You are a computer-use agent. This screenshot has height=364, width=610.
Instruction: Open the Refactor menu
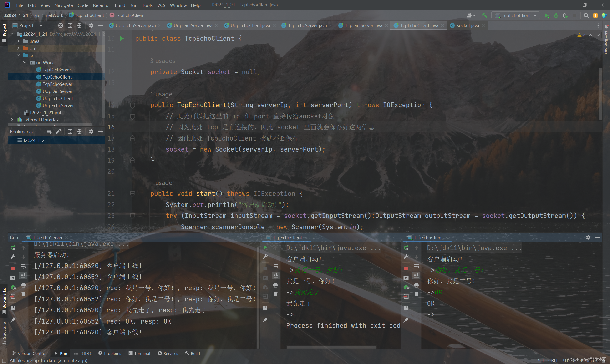(101, 5)
